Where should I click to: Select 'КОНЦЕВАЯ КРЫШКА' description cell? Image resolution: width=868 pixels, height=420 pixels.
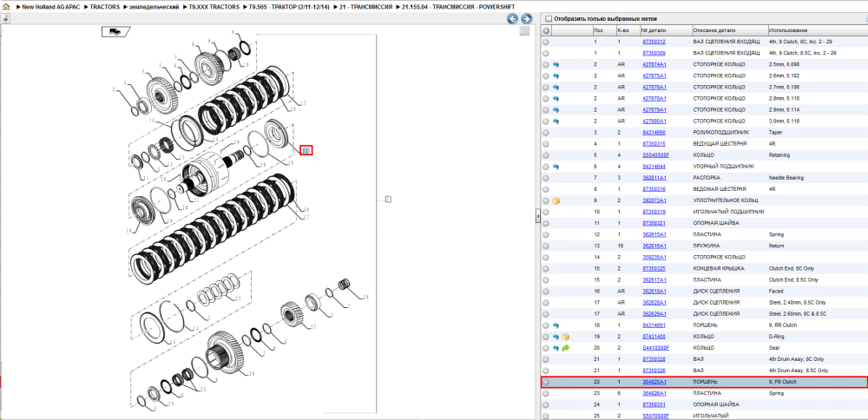719,268
